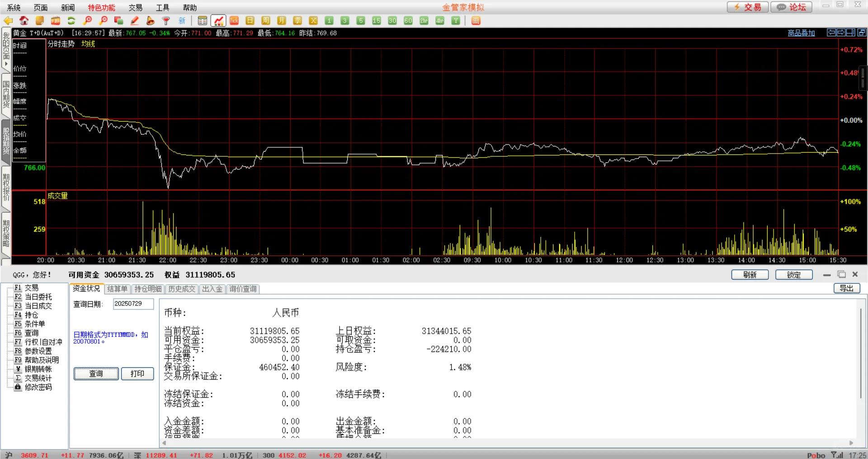
Task: Switch to monthly 月 K-line period
Action: click(x=282, y=21)
